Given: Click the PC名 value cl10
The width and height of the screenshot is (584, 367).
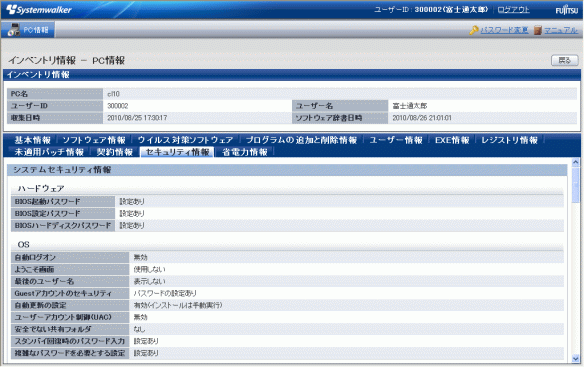Looking at the screenshot, I should click(113, 94).
